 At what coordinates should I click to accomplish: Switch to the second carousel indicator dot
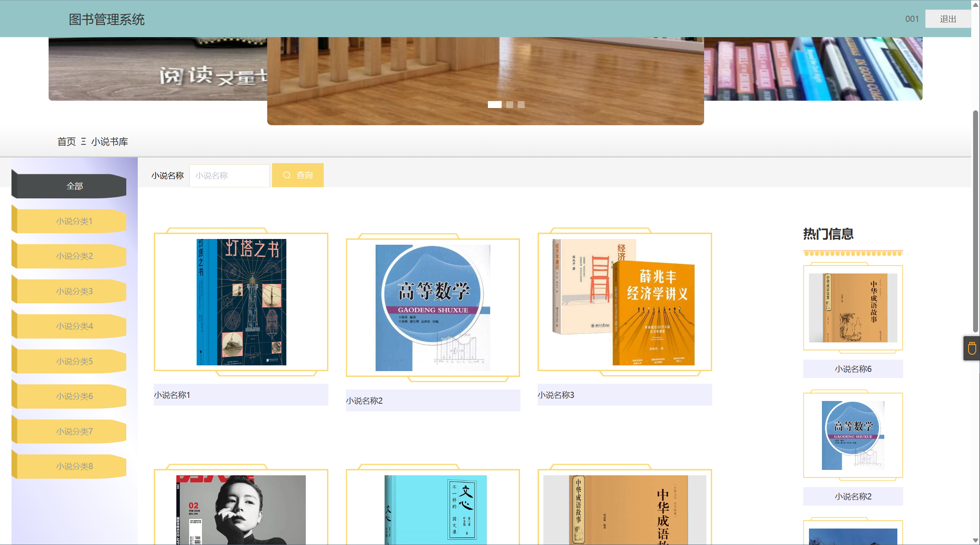tap(509, 105)
